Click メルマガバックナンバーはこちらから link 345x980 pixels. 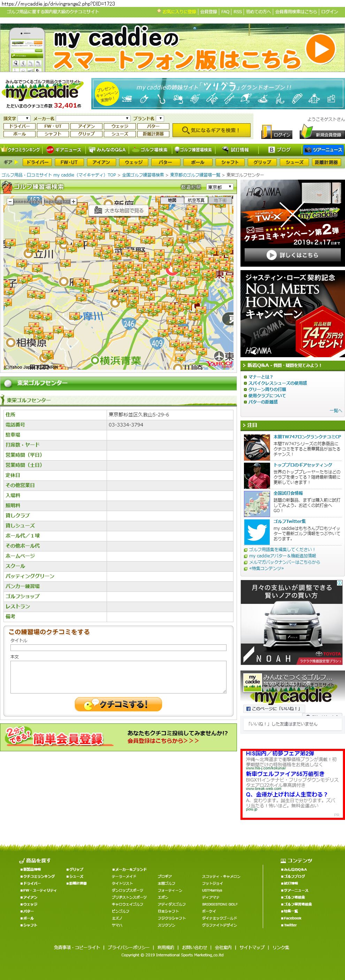coord(284,562)
